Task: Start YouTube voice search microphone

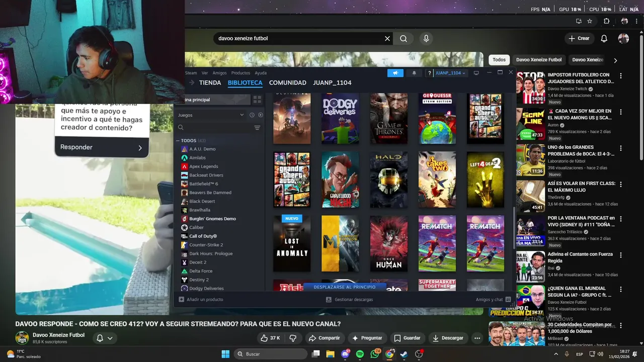Action: pos(426,38)
